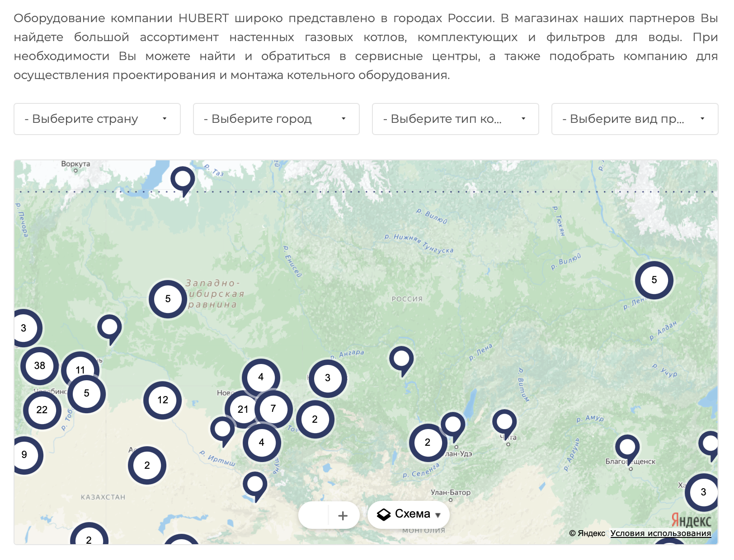This screenshot has height=560, width=734.
Task: Select the single pin above Улан-Удэ
Action: 453,425
